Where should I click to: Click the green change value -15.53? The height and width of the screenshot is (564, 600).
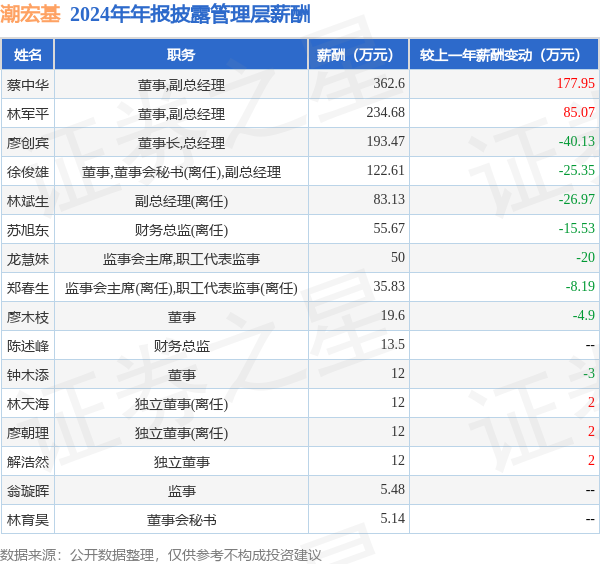point(577,228)
